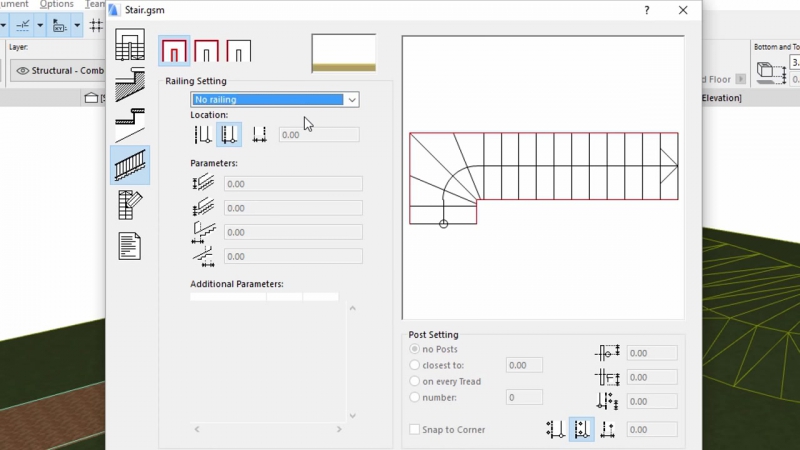This screenshot has width=800, height=450.
Task: Open the tread settings page icon
Action: (x=130, y=125)
